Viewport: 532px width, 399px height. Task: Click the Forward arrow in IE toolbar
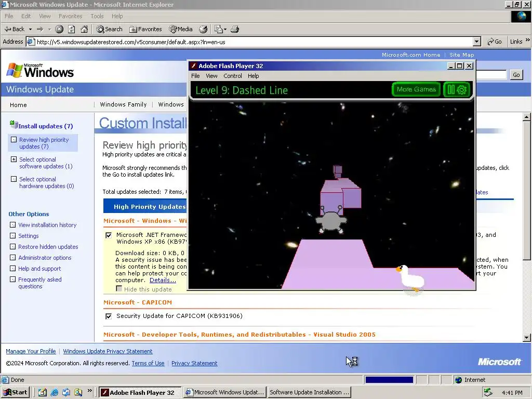pos(40,29)
